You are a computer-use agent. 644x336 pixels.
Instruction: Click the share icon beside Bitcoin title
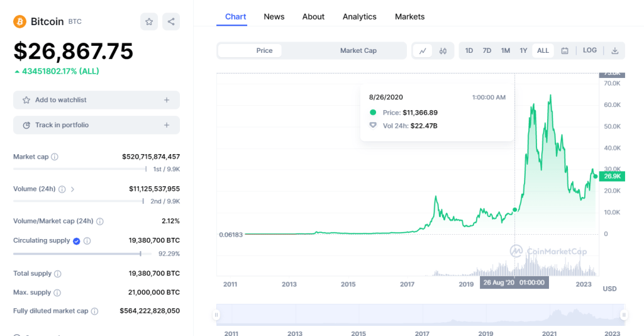click(171, 22)
